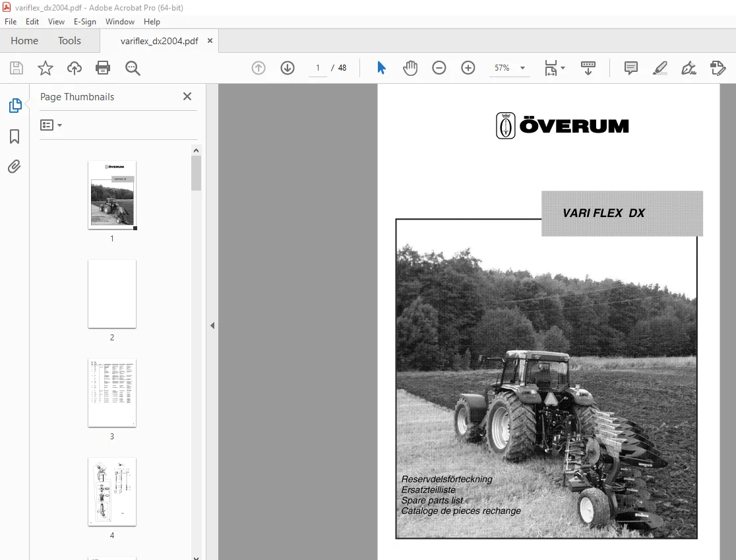Viewport: 736px width, 560px height.
Task: Select the variflex_dx2004.pdf document tab
Action: coord(159,42)
